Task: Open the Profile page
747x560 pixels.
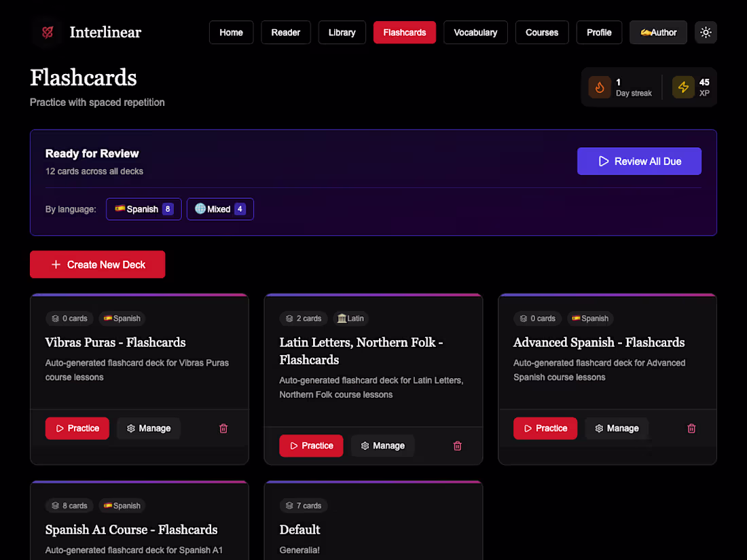Action: coord(599,33)
